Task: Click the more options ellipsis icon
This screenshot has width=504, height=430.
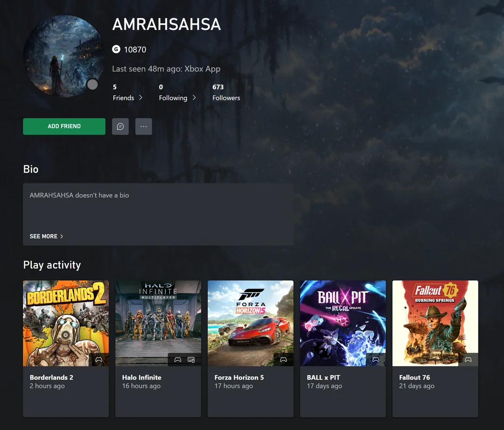Action: coord(143,126)
